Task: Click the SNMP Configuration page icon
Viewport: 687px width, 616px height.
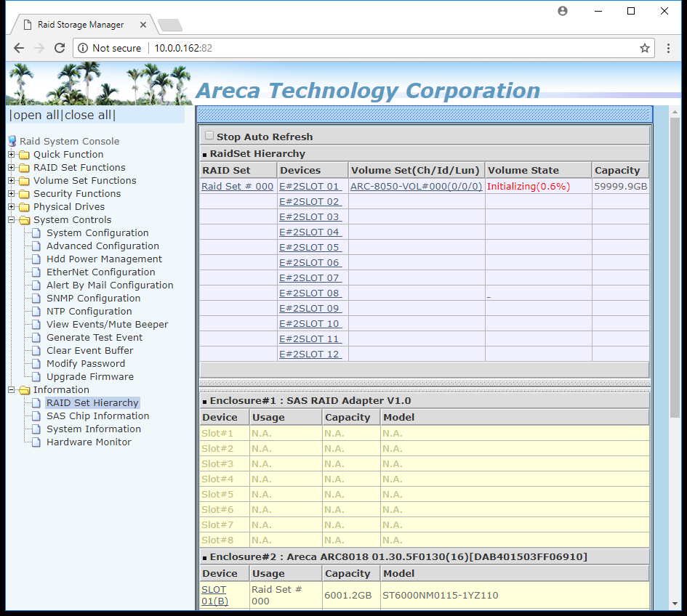Action: tap(37, 298)
